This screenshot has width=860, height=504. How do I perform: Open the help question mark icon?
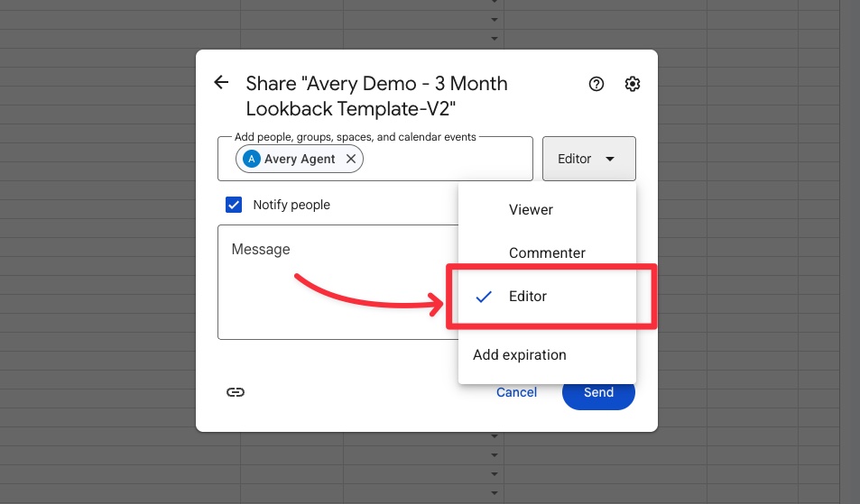pyautogui.click(x=596, y=84)
